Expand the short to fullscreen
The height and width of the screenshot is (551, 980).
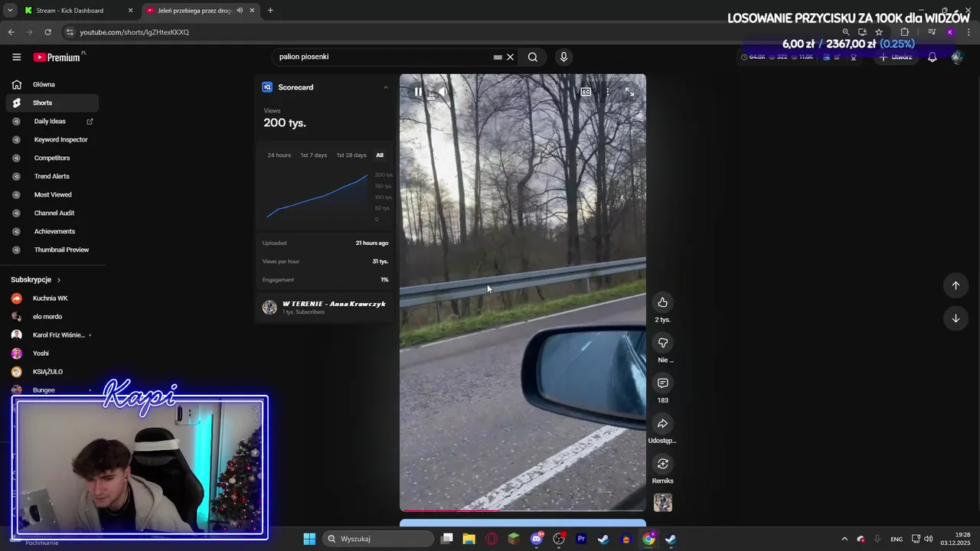(629, 92)
